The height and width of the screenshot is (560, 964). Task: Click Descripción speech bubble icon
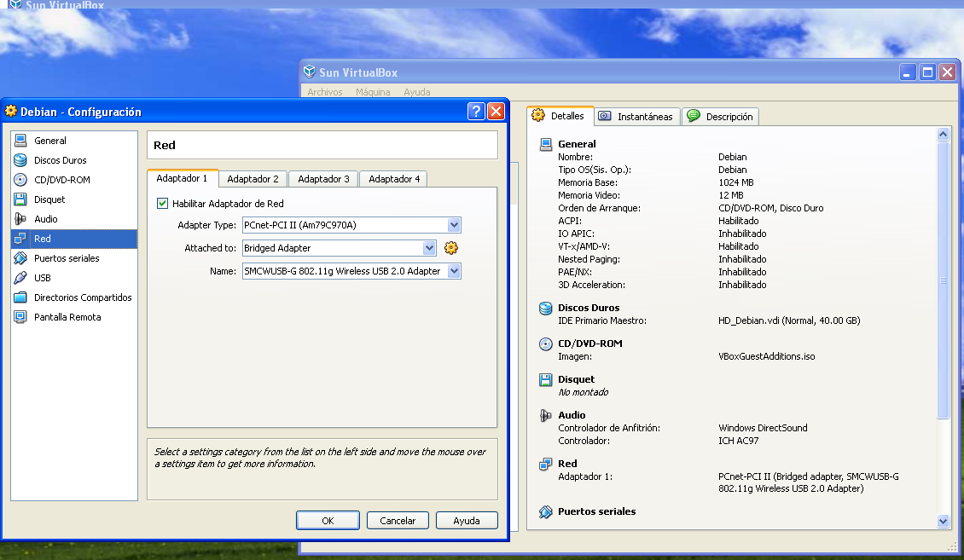click(694, 115)
